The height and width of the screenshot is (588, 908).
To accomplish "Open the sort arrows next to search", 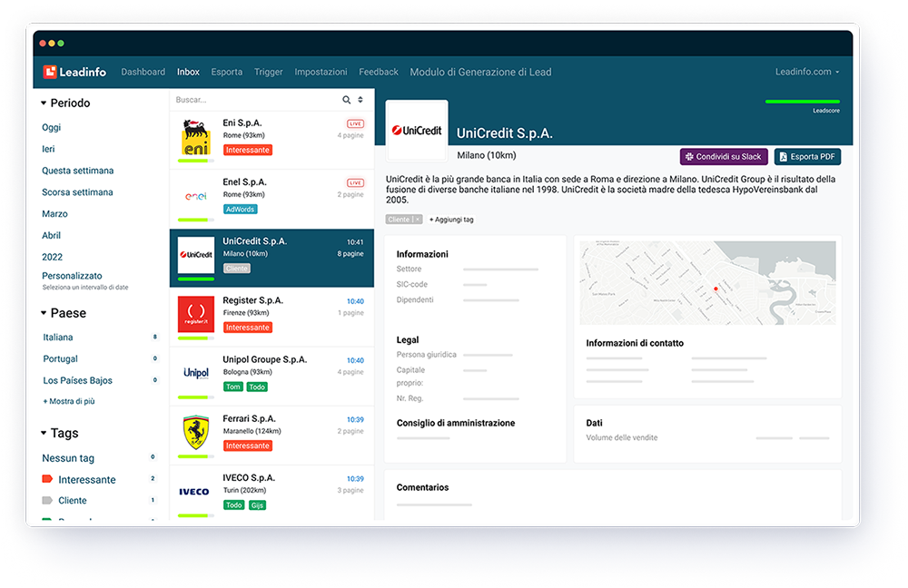I will [x=360, y=100].
